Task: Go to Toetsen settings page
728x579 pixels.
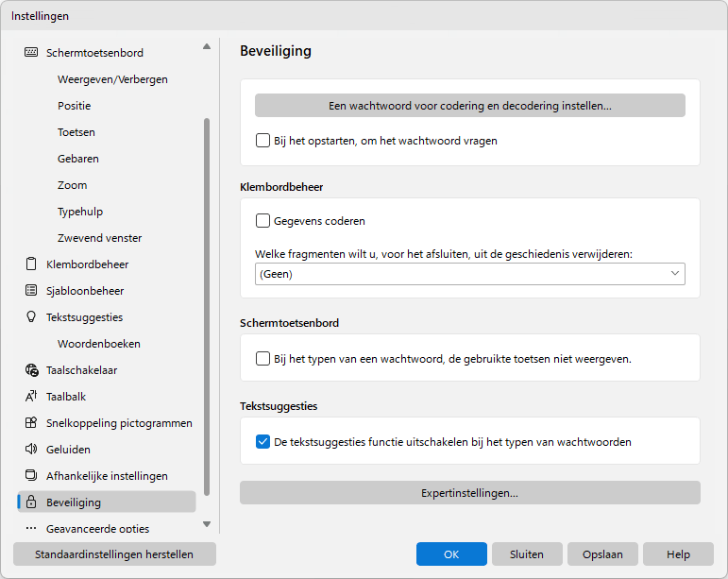Action: coord(76,132)
